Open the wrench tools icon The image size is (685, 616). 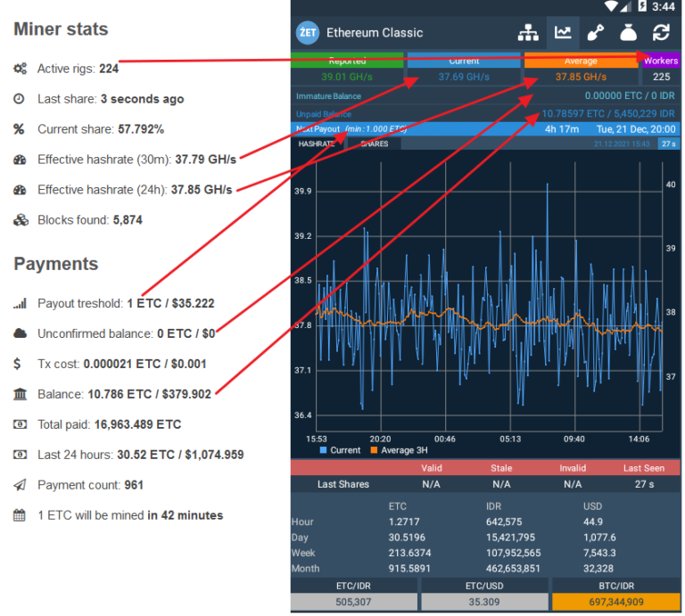(596, 33)
